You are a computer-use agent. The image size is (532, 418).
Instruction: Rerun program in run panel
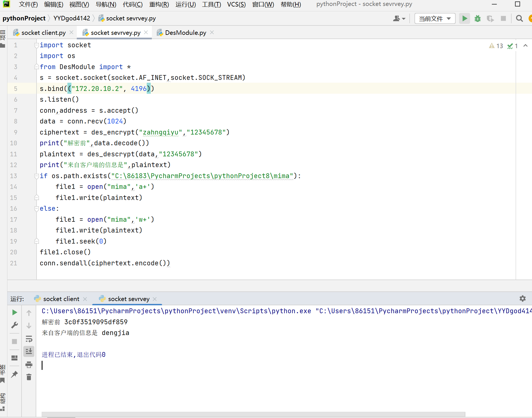pyautogui.click(x=14, y=312)
